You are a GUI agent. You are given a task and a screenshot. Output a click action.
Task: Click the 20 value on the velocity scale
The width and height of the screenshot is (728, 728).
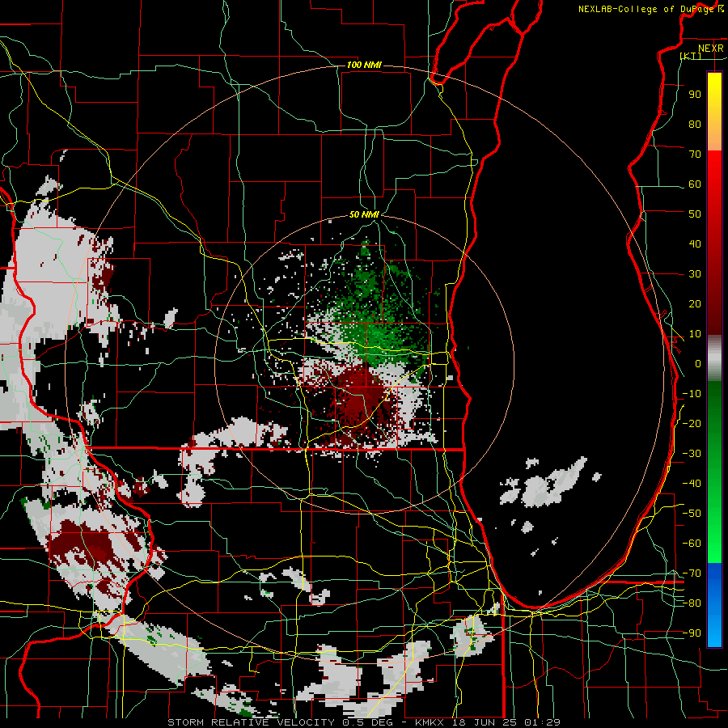(695, 304)
